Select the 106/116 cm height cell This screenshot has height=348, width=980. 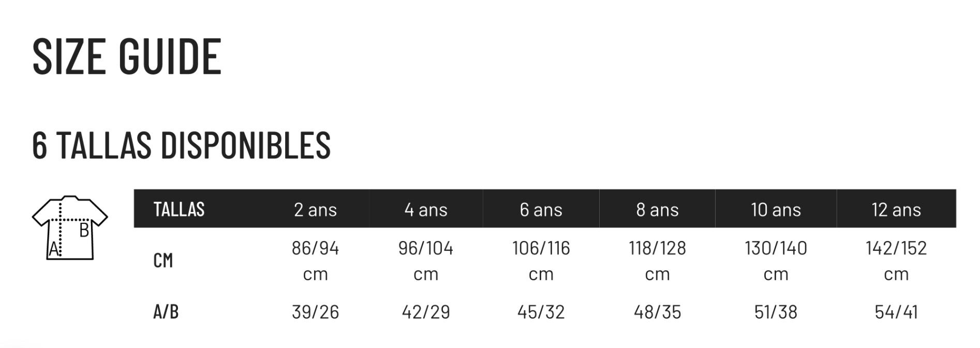541,261
